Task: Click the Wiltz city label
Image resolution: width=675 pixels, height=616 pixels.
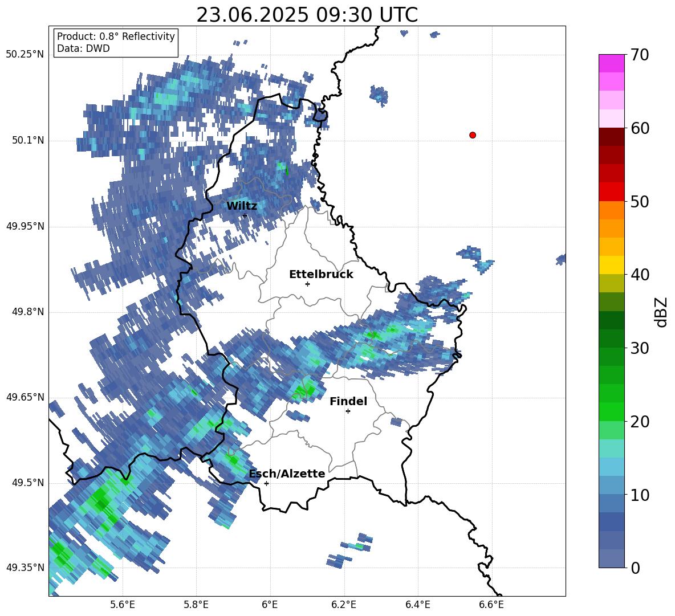Action: pos(242,206)
